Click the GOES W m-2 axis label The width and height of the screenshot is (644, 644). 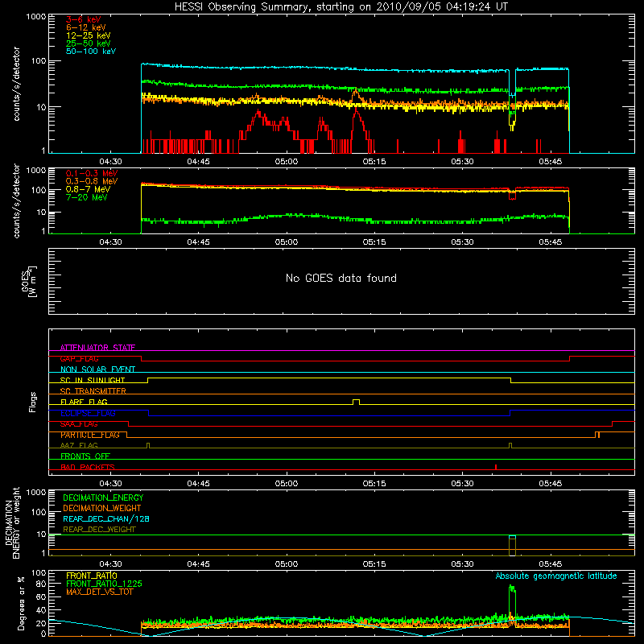click(x=29, y=282)
